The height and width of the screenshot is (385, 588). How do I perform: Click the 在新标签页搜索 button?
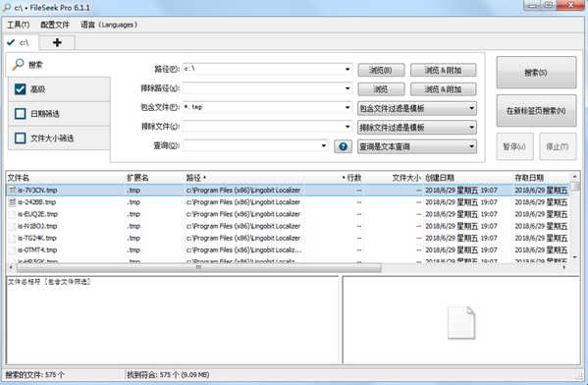[536, 111]
